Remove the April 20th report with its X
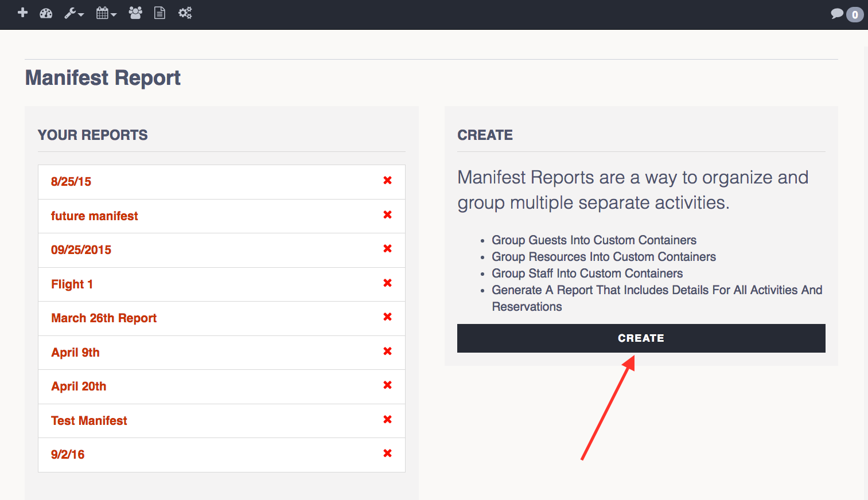868x500 pixels. tap(387, 386)
